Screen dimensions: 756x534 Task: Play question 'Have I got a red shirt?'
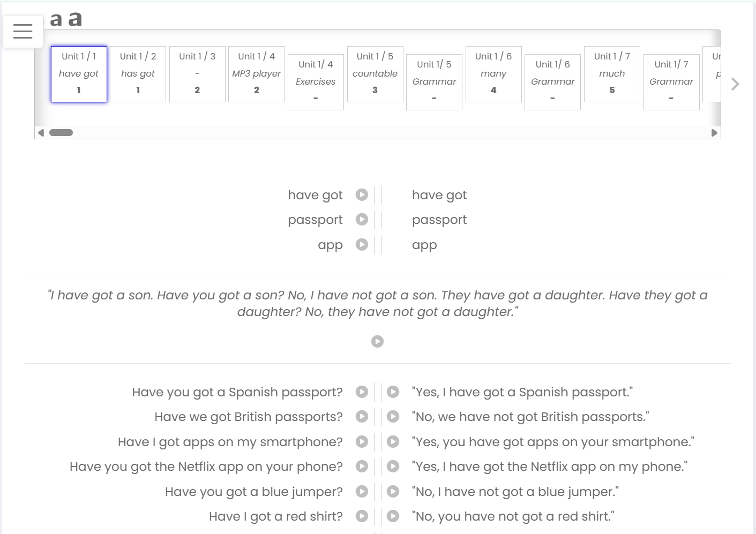(x=362, y=516)
